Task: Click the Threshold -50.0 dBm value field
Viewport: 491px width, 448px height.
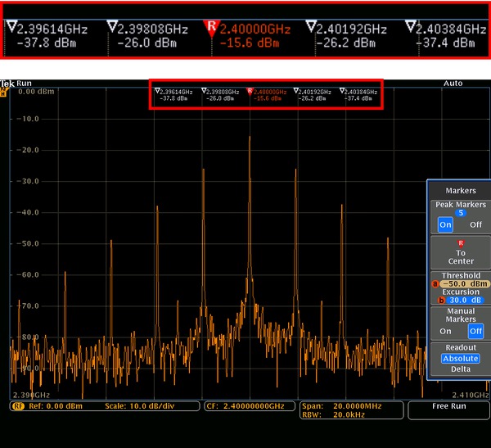Action: (x=465, y=284)
